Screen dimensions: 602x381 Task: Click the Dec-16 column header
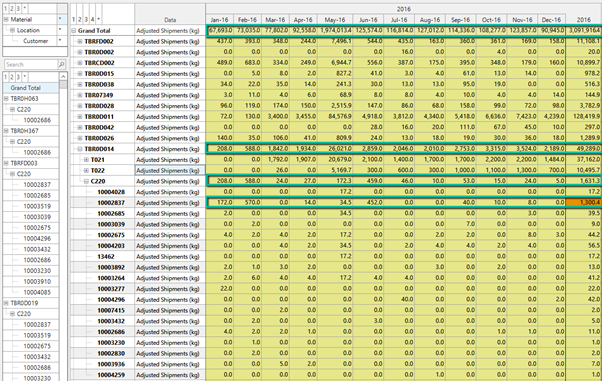click(551, 20)
